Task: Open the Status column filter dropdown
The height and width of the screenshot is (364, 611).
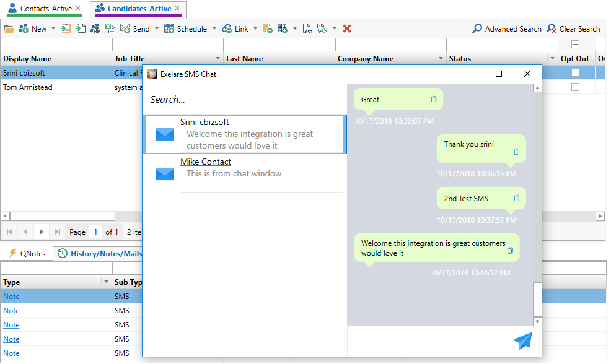Action: [x=552, y=58]
